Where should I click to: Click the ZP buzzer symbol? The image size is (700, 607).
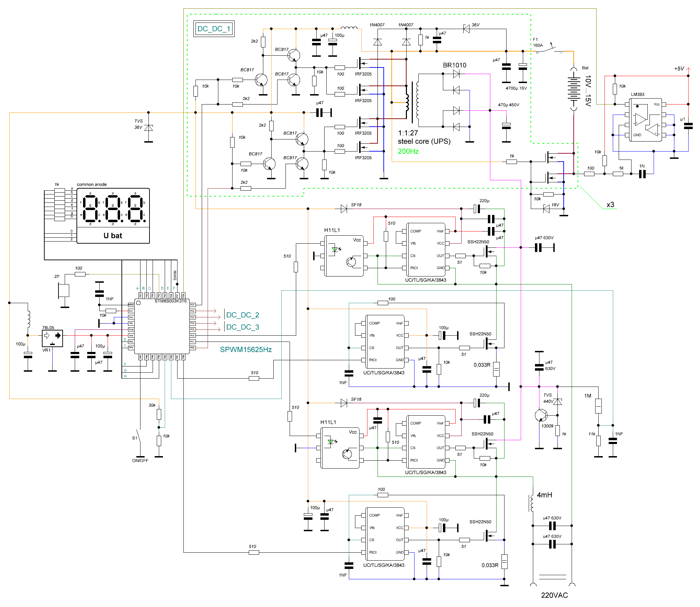coord(64,290)
